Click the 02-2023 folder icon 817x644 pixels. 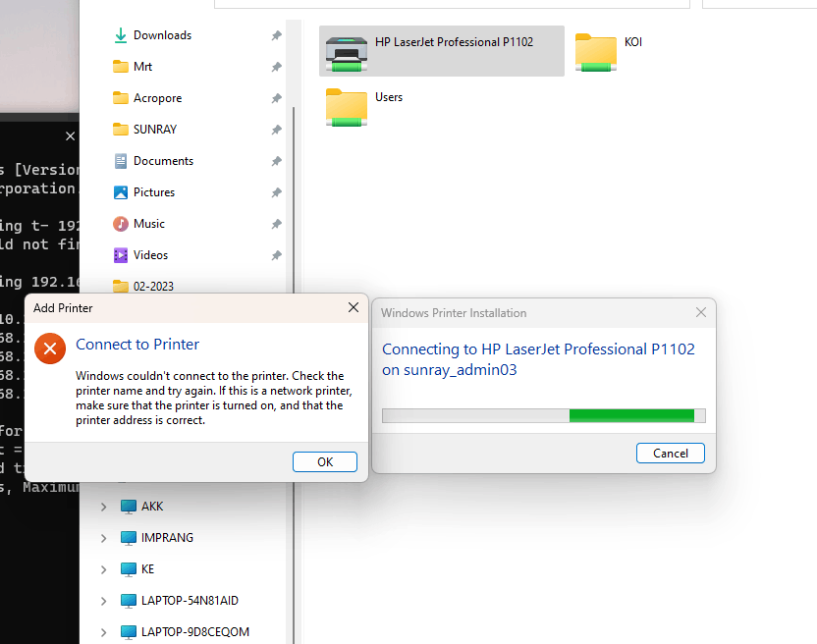(x=121, y=286)
